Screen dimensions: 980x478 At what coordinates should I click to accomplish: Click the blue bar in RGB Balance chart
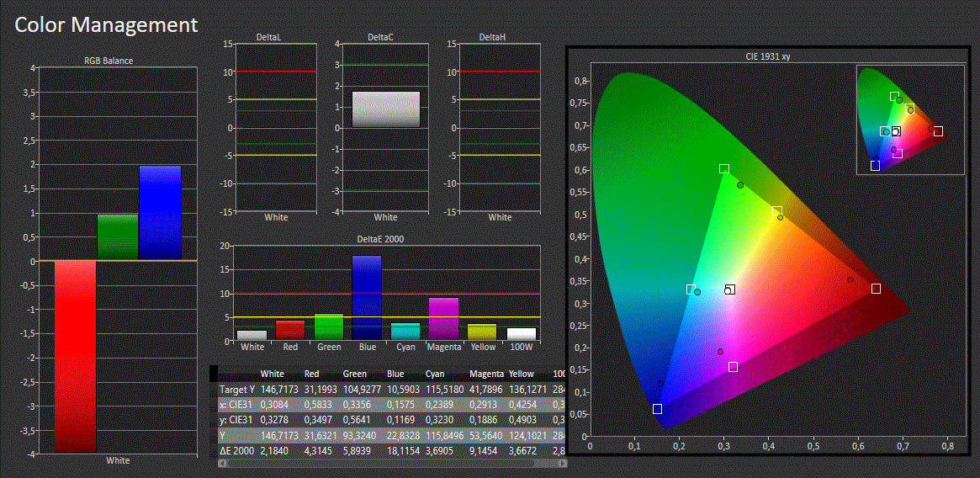tap(160, 213)
